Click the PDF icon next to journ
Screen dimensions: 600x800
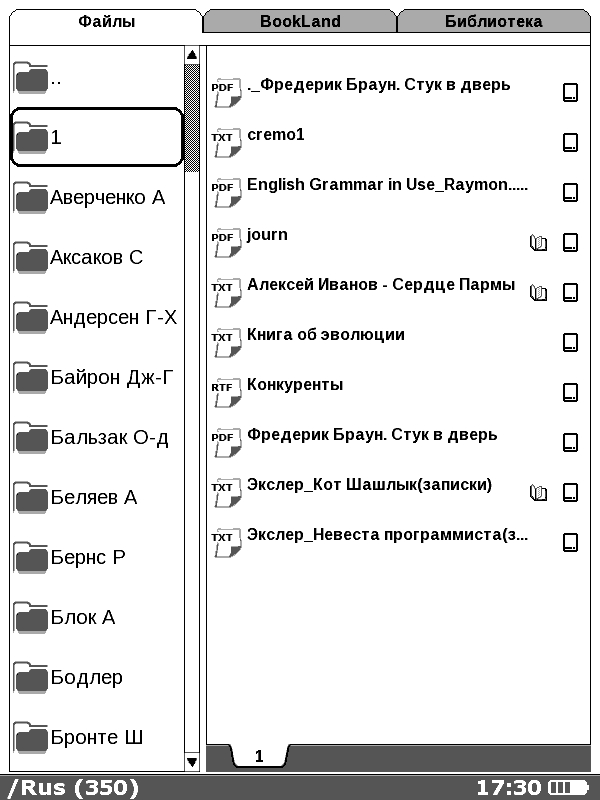222,239
